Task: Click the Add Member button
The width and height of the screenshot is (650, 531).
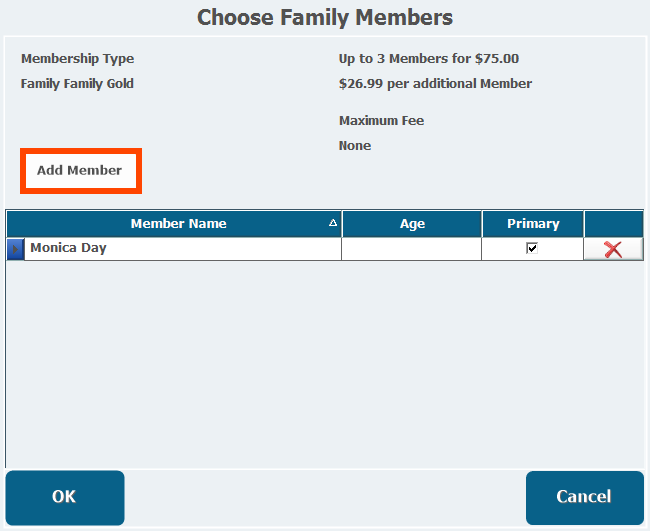Action: coord(81,170)
